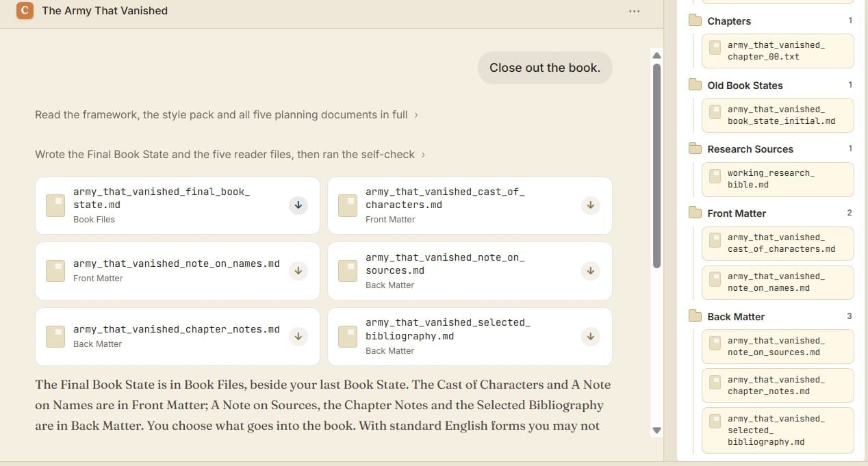The image size is (868, 466).
Task: Click the scrollbar down arrow
Action: tap(657, 430)
